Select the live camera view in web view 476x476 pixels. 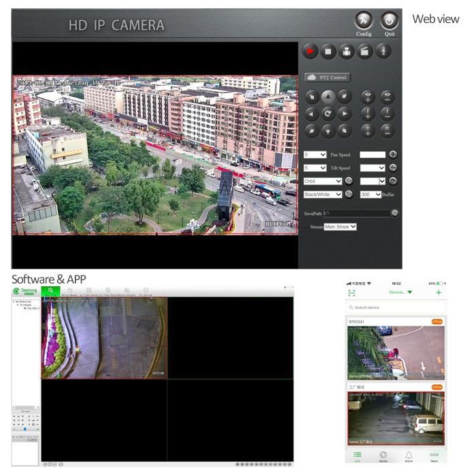155,155
